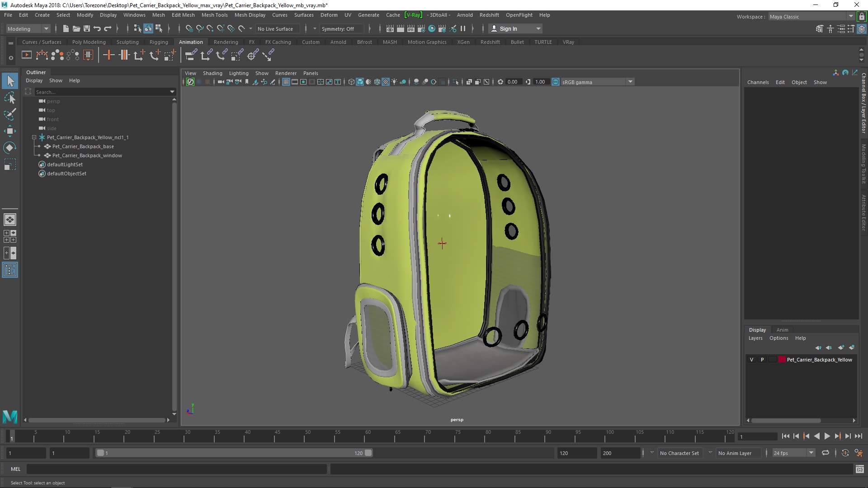Switch to the Rigging shelf tab

159,42
